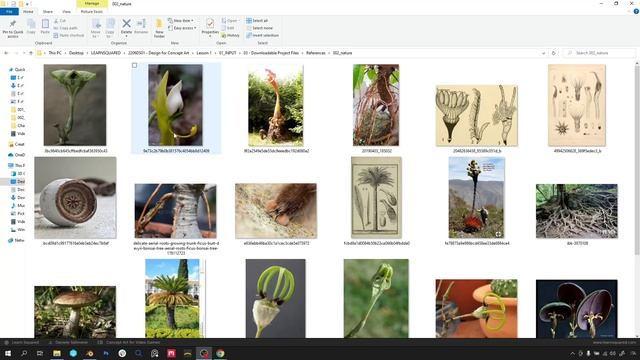Open OneDrive in the navigation pane
640x360 pixels.
(16, 155)
